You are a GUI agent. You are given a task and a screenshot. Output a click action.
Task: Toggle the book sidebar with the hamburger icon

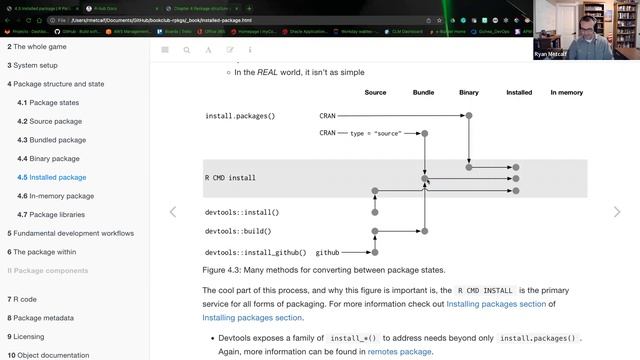click(165, 50)
